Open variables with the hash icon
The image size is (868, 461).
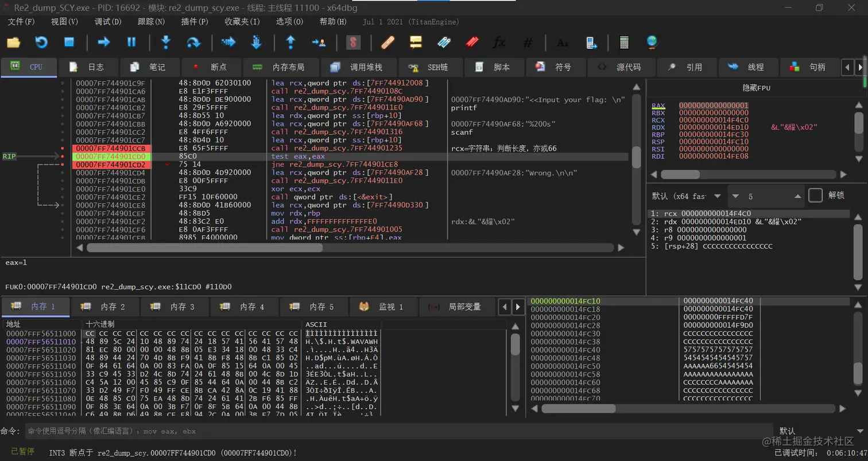coord(528,42)
